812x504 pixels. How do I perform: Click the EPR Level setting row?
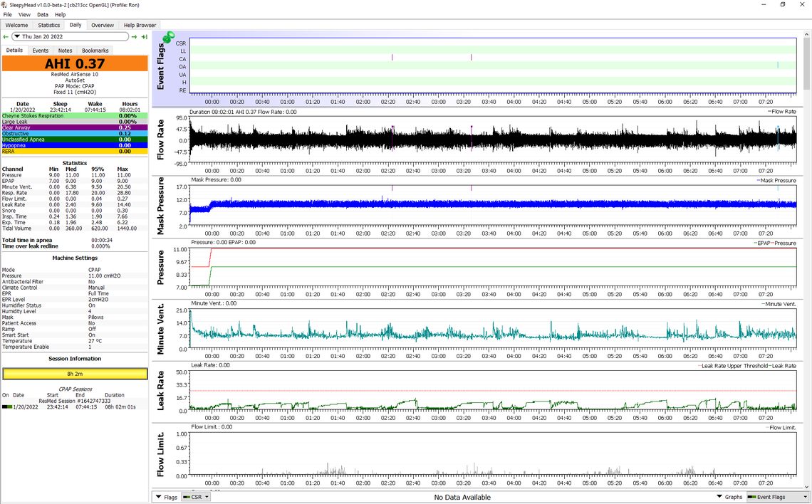click(x=75, y=300)
